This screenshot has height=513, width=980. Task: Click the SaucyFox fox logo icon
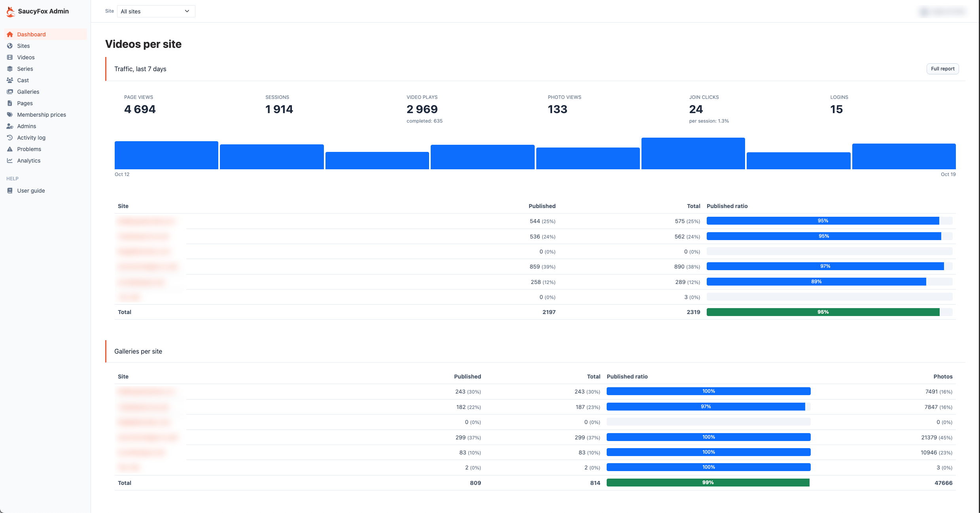(11, 12)
